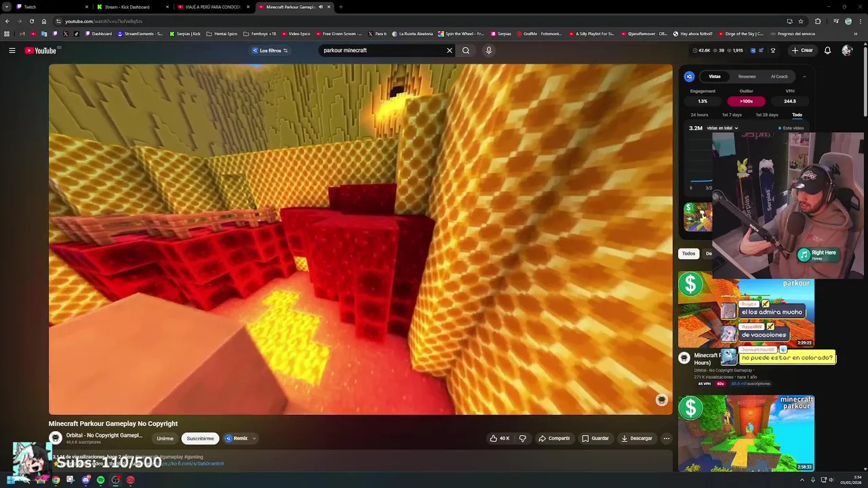The height and width of the screenshot is (488, 868).
Task: Open YouTube notifications bell
Action: [x=827, y=50]
